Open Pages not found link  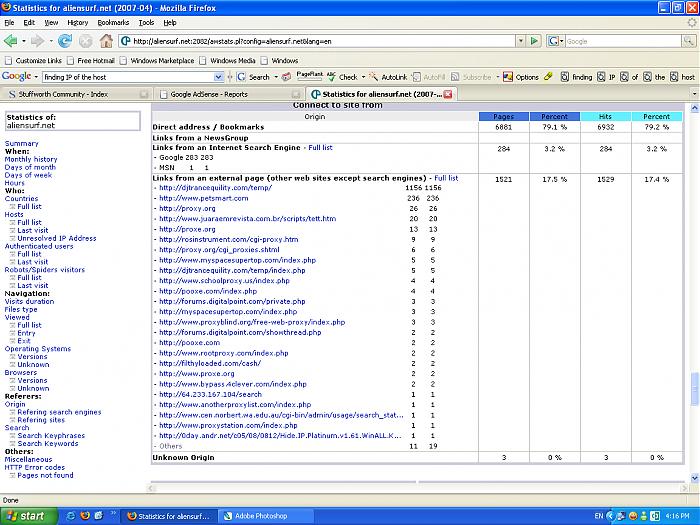coord(45,475)
